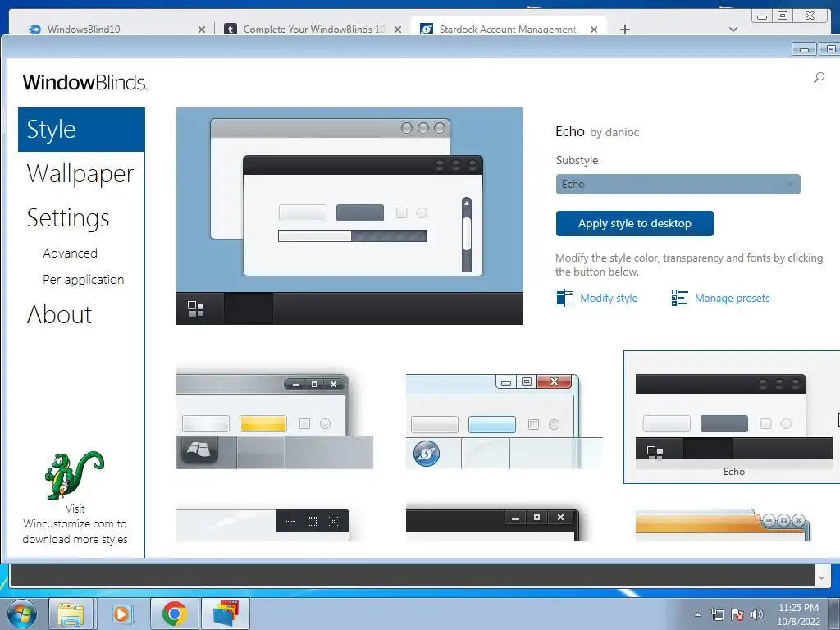The image size is (840, 630).
Task: Click the WindowBlinds logo
Action: [84, 83]
